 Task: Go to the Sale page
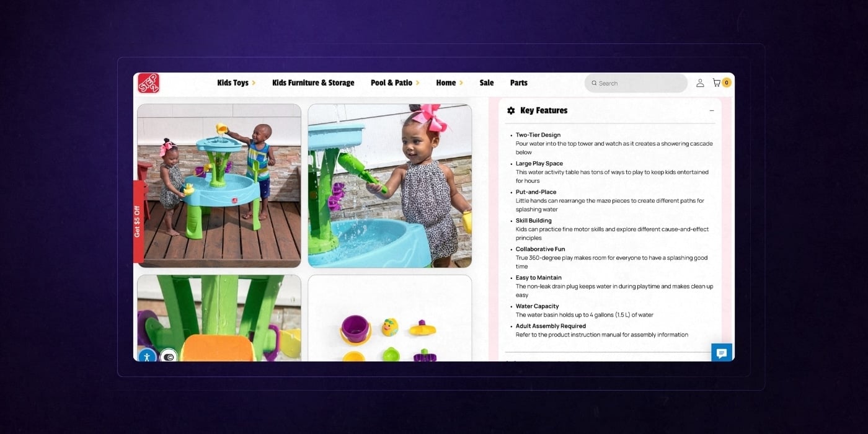tap(487, 82)
